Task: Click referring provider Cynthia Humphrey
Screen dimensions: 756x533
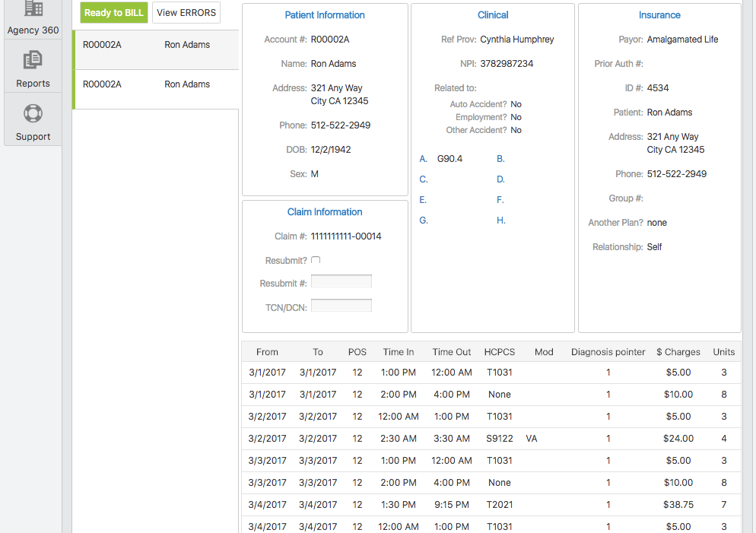Action: click(517, 40)
